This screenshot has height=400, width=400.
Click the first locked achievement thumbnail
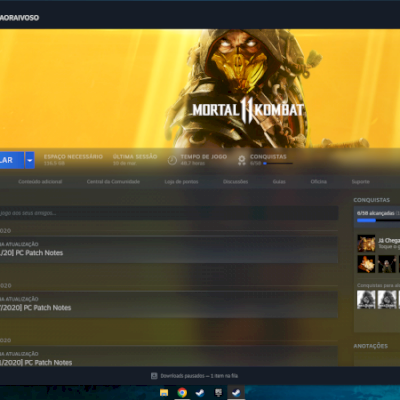[x=366, y=300]
